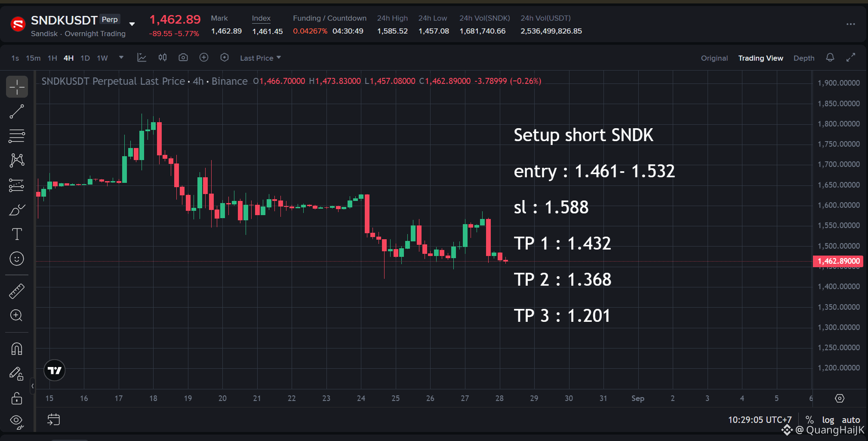Viewport: 868px width, 441px height.
Task: Open chart scale settings gear
Action: coord(839,398)
